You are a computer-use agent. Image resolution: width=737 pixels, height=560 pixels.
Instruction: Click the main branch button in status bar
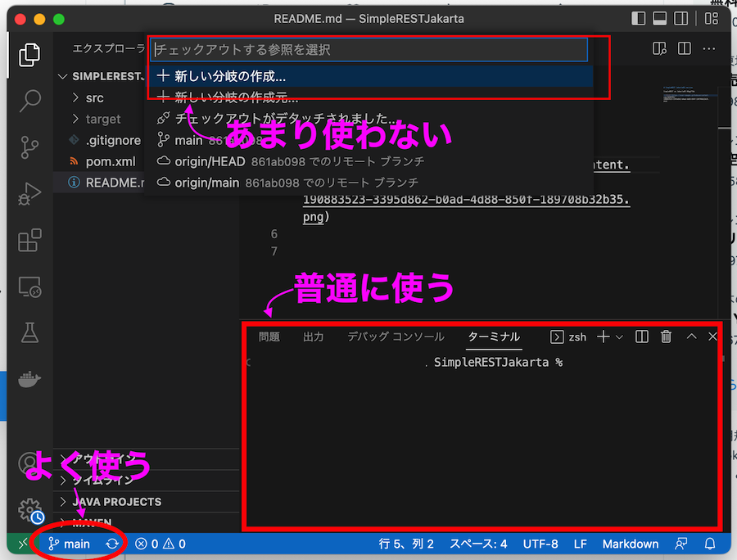pyautogui.click(x=70, y=544)
